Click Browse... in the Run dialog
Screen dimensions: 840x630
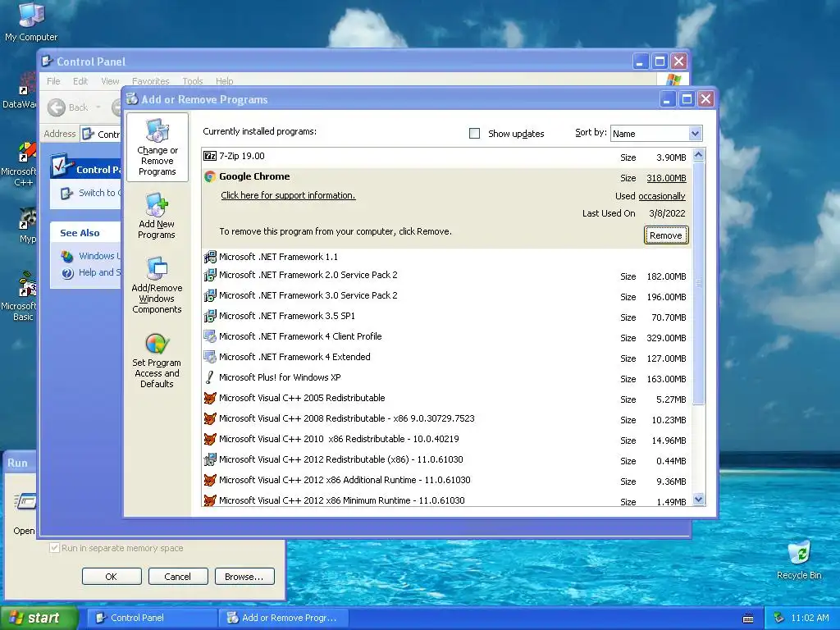tap(244, 577)
